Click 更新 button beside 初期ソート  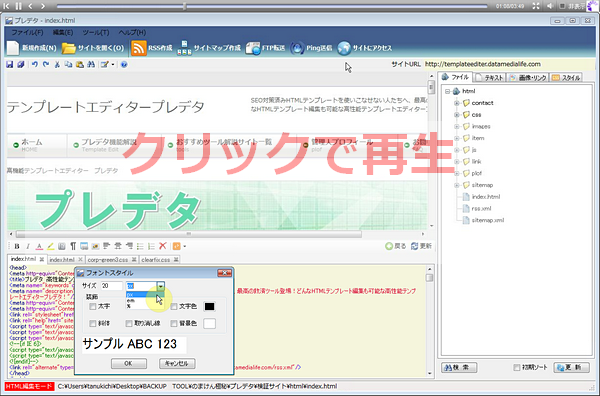pos(571,368)
